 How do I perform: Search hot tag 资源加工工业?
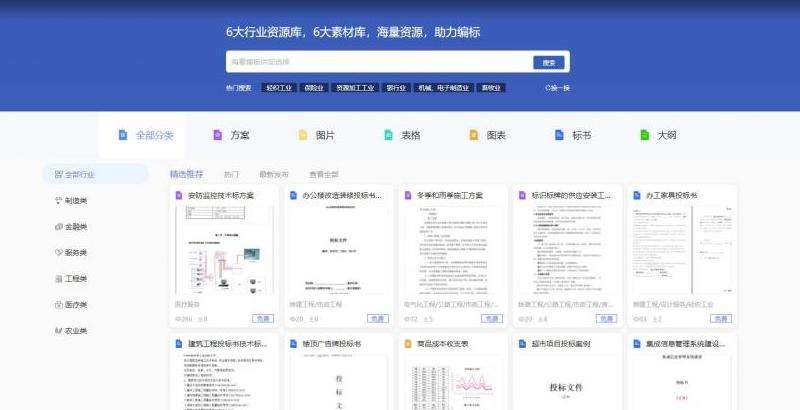(355, 88)
